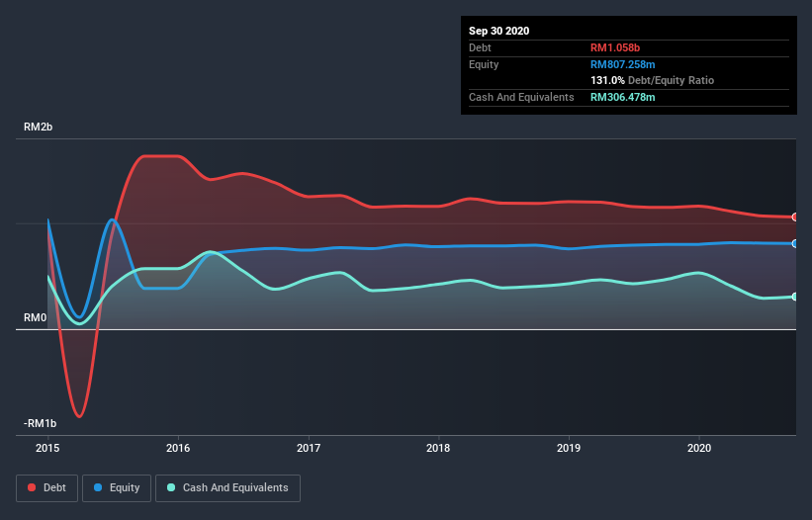The width and height of the screenshot is (812, 520).
Task: Click the RM807.258m equity value
Action: click(623, 64)
